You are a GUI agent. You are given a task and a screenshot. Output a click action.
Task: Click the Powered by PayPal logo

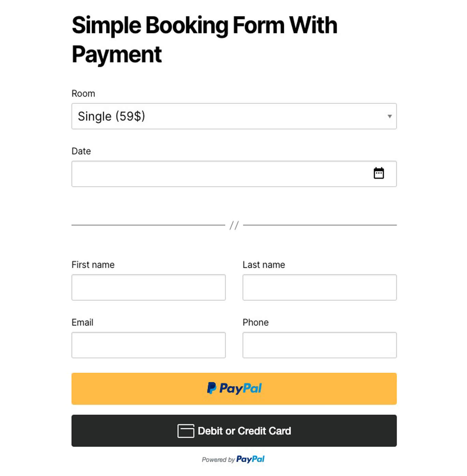(x=250, y=459)
